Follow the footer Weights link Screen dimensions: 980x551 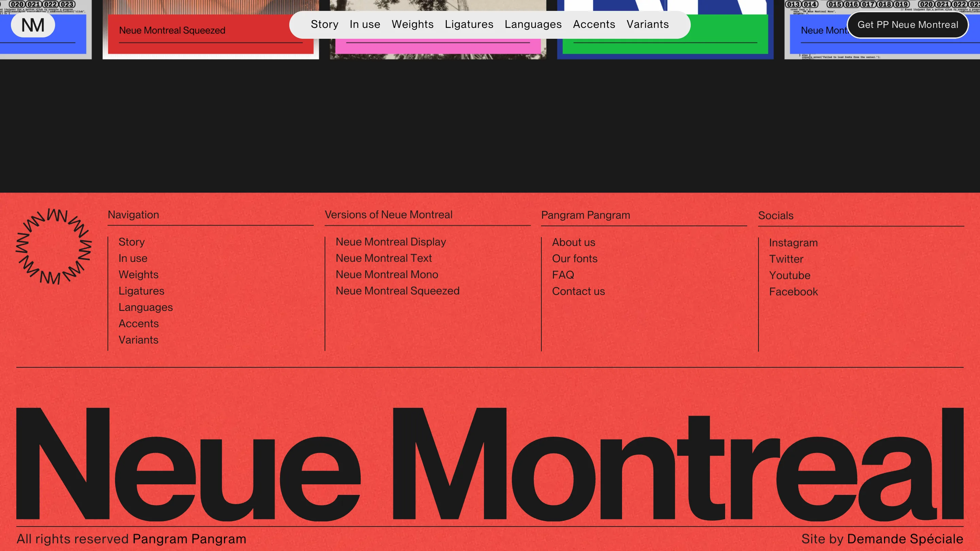click(x=138, y=274)
